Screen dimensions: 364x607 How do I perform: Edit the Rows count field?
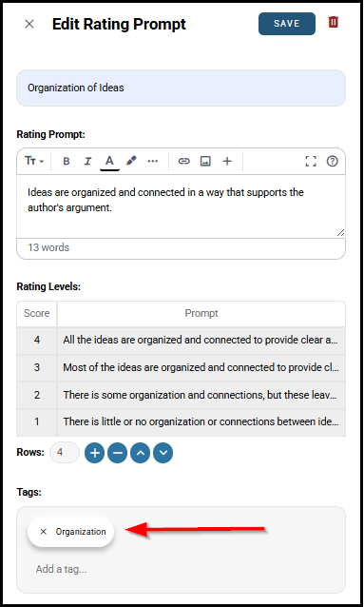click(x=65, y=452)
